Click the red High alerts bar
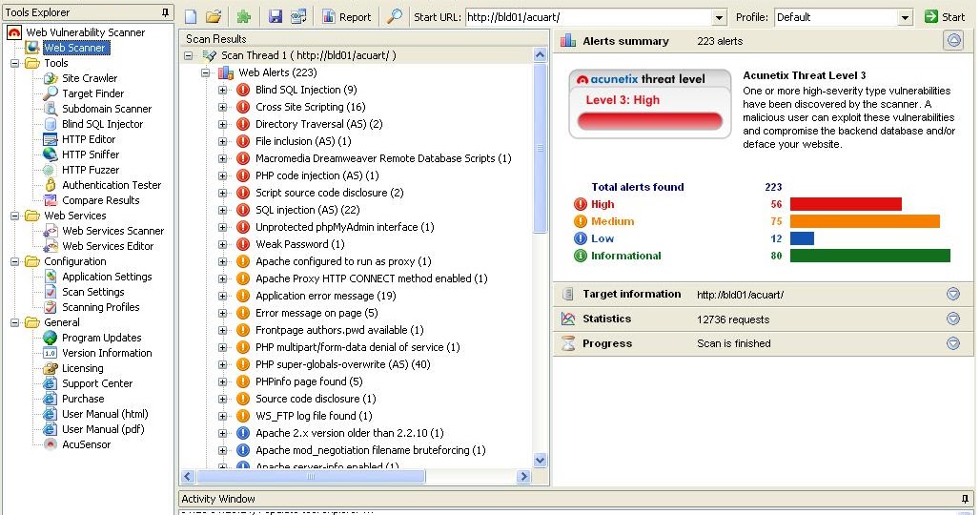Screen dimensions: 980x515 pyautogui.click(x=846, y=204)
